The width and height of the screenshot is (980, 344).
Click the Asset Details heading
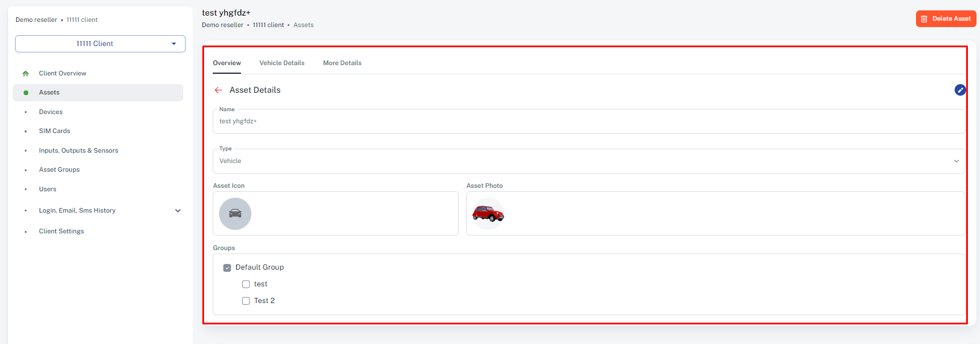[x=255, y=90]
